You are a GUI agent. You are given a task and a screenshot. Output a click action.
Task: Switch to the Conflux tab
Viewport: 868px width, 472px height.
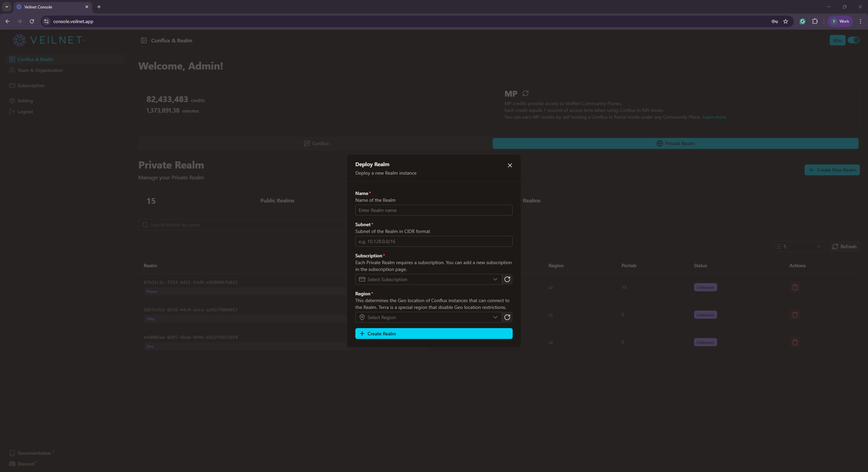pyautogui.click(x=316, y=143)
